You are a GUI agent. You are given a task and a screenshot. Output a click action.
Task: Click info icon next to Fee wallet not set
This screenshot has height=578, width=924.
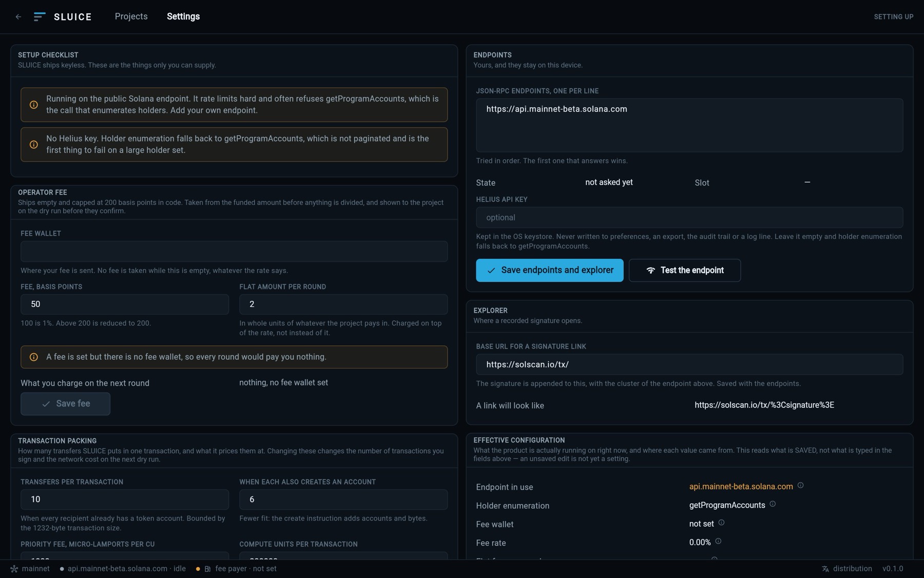point(721,523)
